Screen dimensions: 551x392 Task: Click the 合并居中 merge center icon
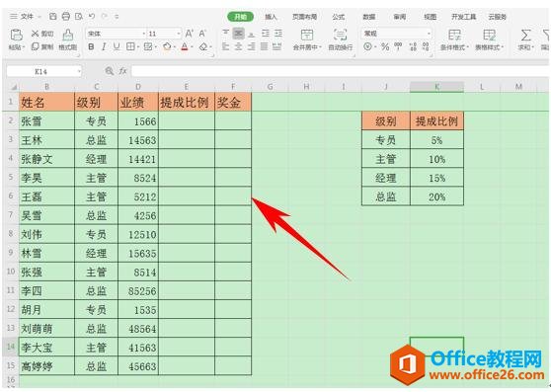(x=307, y=35)
